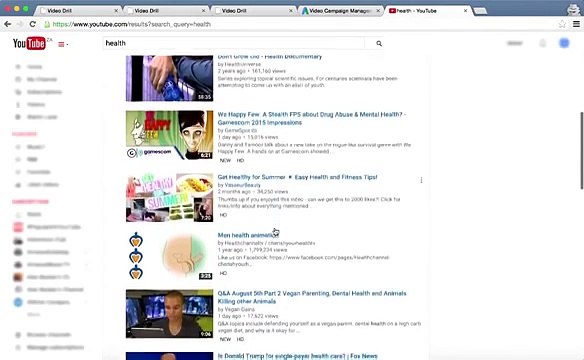
Task: Click the round blue subscription avatar in sidebar
Action: pos(18,302)
